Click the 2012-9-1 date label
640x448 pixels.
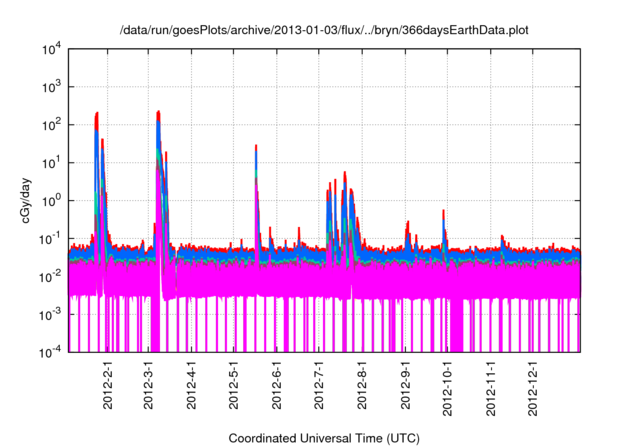coord(405,385)
